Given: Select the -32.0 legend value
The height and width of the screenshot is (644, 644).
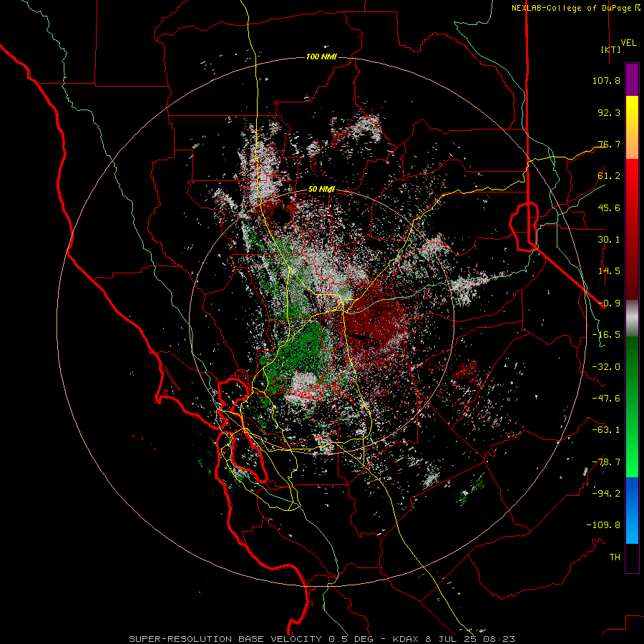Looking at the screenshot, I should point(606,367).
